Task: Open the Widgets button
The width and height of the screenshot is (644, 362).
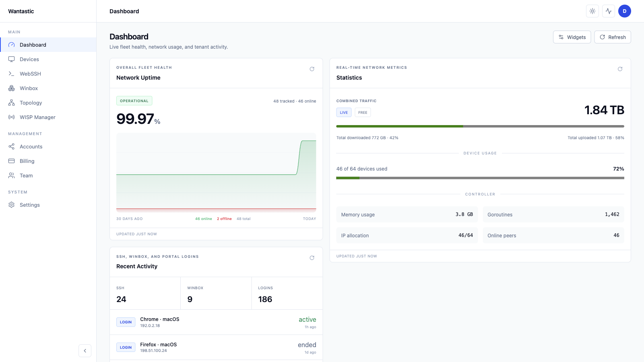Action: click(x=572, y=37)
